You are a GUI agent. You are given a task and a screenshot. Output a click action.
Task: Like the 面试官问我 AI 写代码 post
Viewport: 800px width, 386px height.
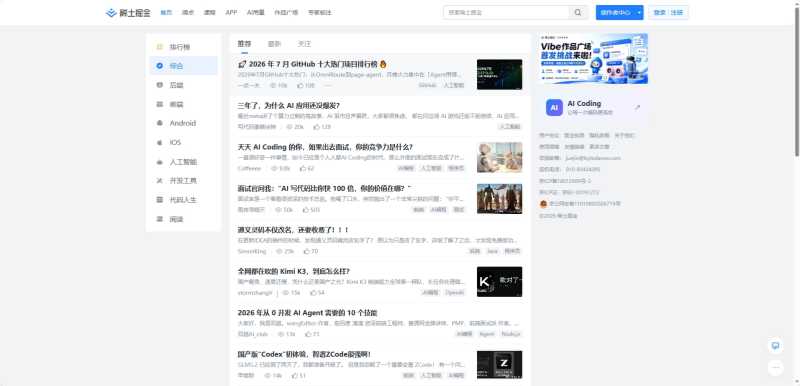point(306,210)
